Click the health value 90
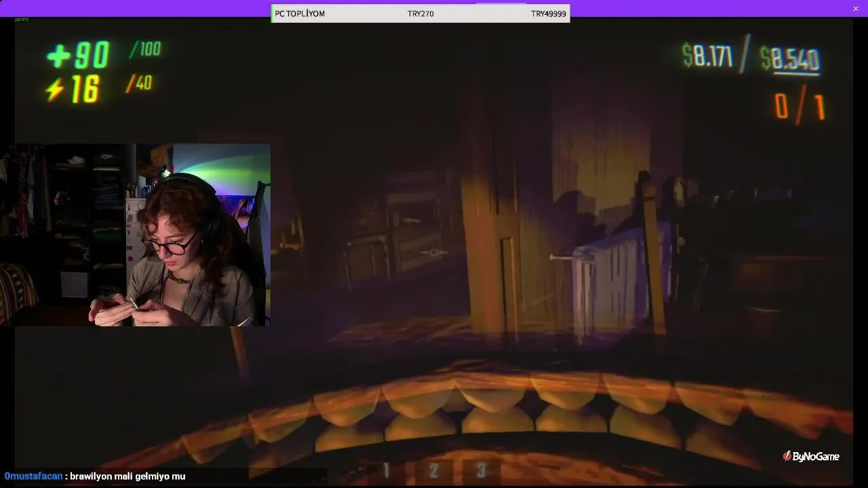The width and height of the screenshot is (868, 488). (92, 56)
